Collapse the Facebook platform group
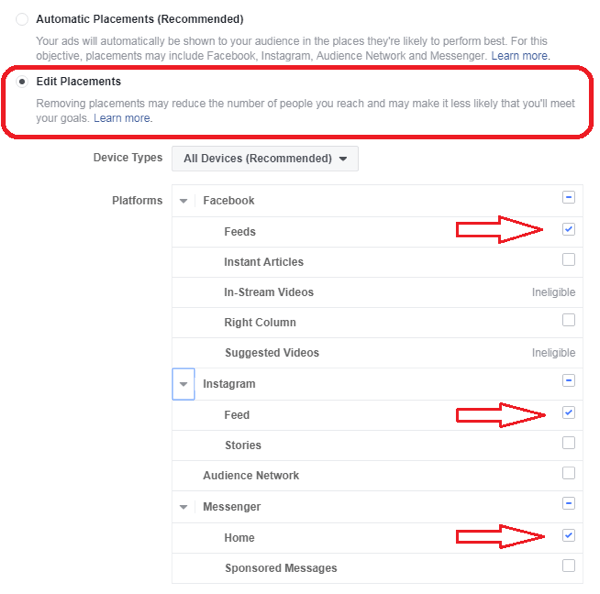This screenshot has height=594, width=600. [183, 201]
